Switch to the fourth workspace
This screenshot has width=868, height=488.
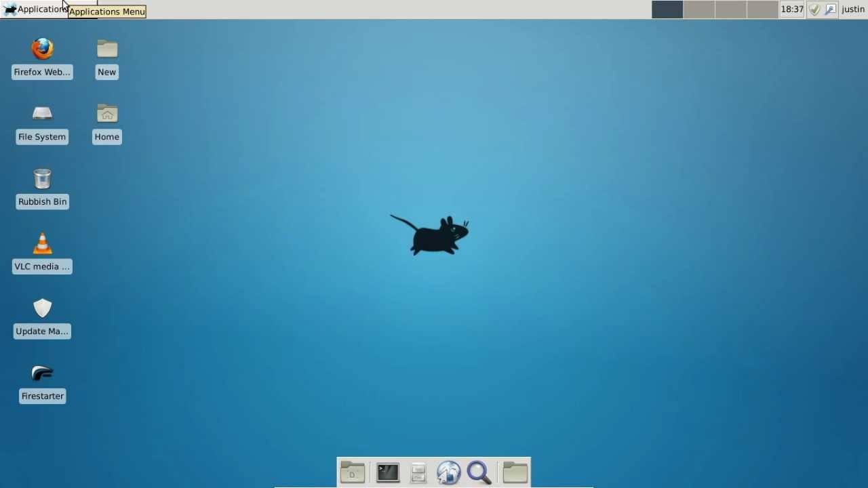pos(762,9)
